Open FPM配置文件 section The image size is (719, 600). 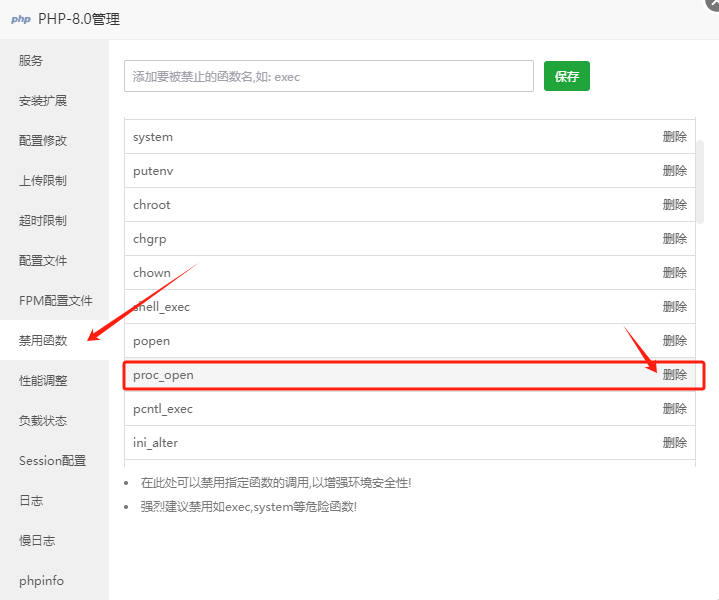(55, 301)
